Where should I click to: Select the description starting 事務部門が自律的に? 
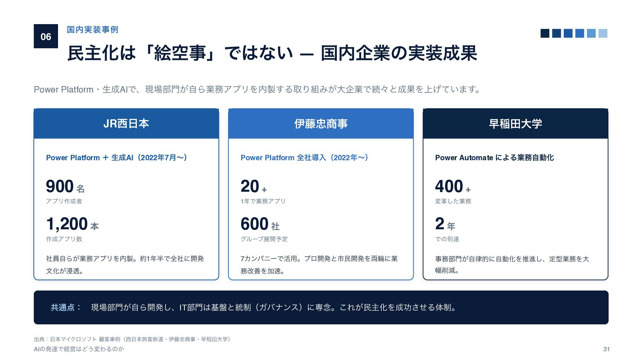[512, 265]
